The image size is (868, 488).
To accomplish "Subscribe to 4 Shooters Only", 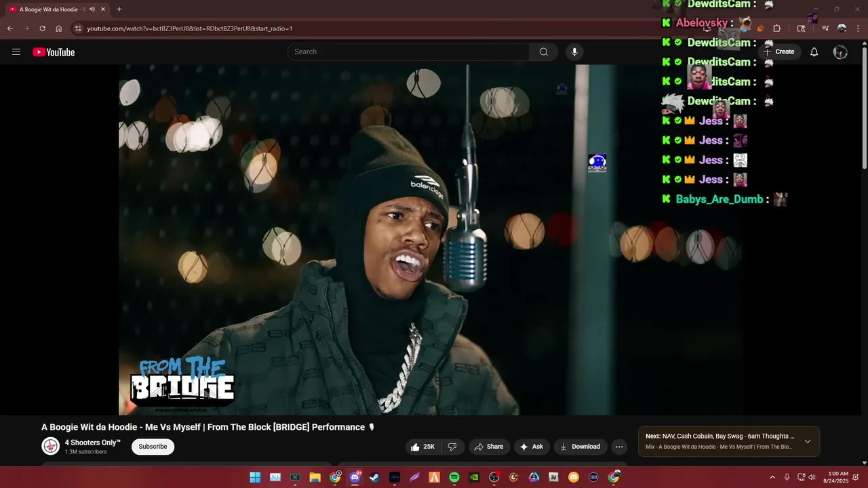I will tap(153, 447).
